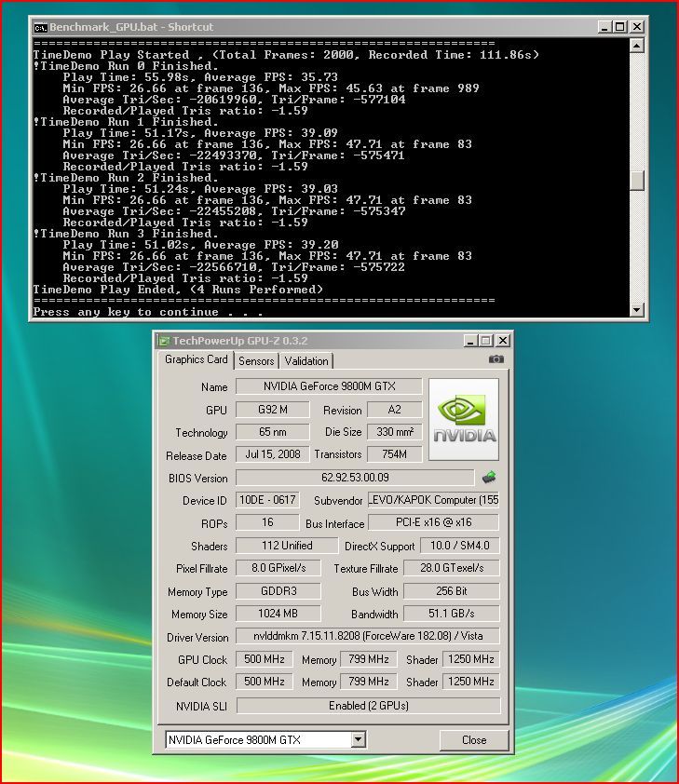The height and width of the screenshot is (784, 679).
Task: Click the BIOS Version field 62.92.53.00.09
Action: 355,478
